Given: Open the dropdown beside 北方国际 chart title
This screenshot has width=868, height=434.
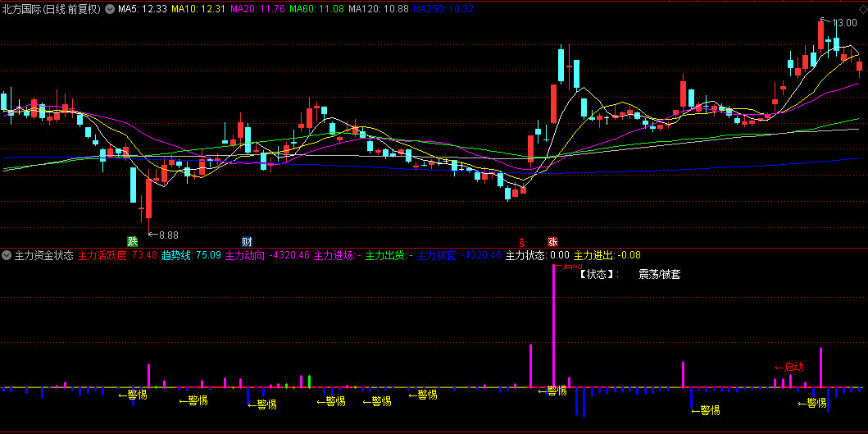Looking at the screenshot, I should (108, 9).
